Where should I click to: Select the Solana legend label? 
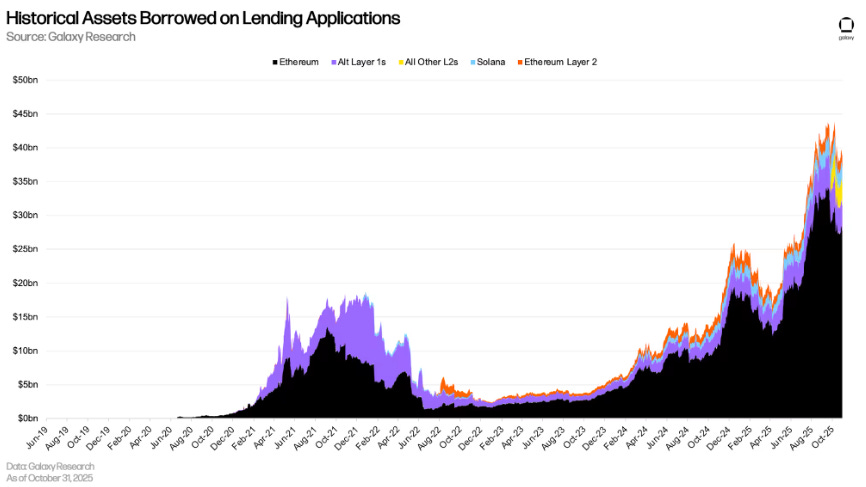[x=491, y=62]
